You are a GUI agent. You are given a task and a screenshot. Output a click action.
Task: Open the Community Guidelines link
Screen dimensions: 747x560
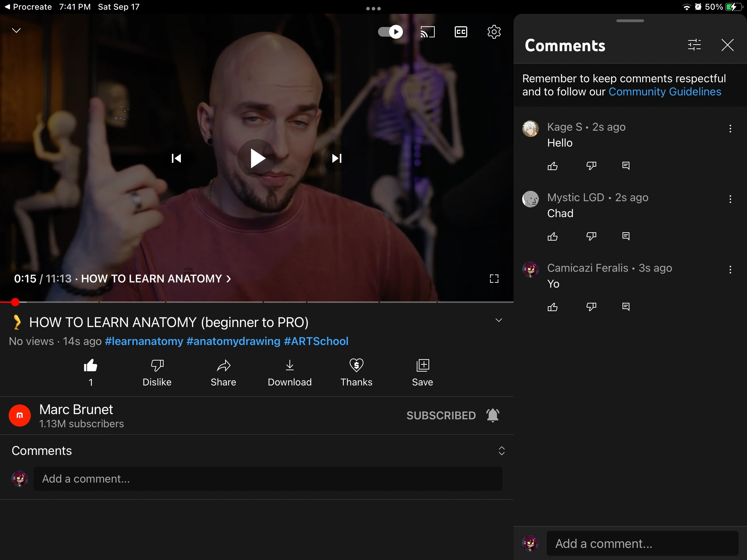[665, 92]
